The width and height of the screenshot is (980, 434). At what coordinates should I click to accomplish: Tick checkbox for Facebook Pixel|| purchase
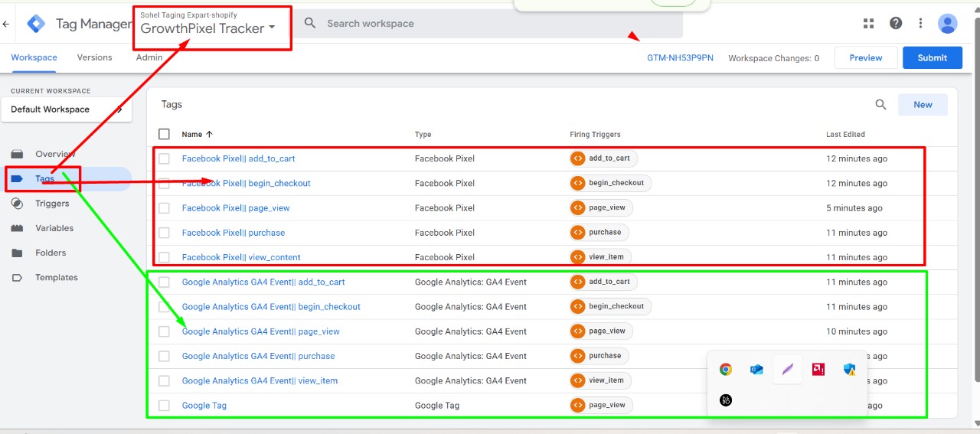coord(164,232)
